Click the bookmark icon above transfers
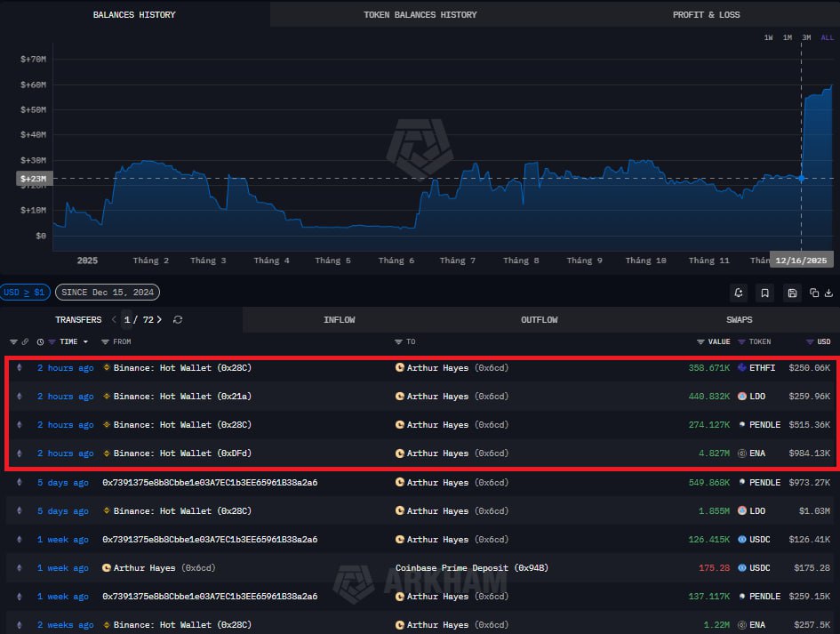 (764, 293)
